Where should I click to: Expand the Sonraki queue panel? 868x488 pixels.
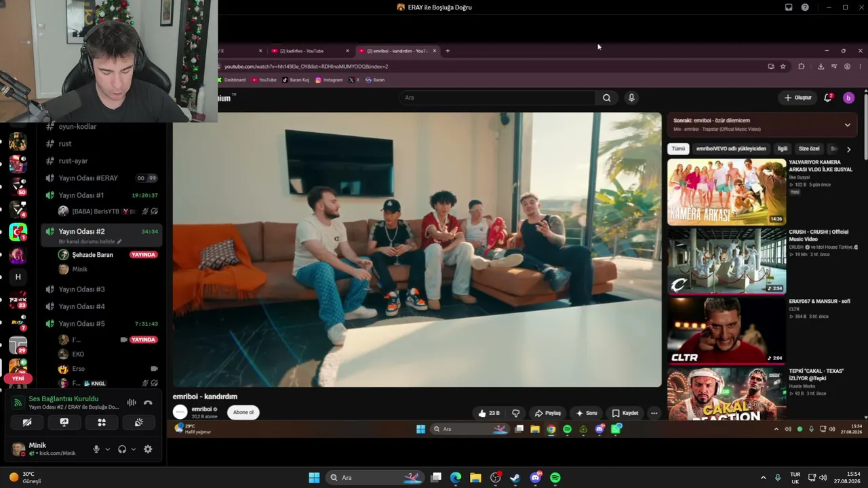(847, 125)
